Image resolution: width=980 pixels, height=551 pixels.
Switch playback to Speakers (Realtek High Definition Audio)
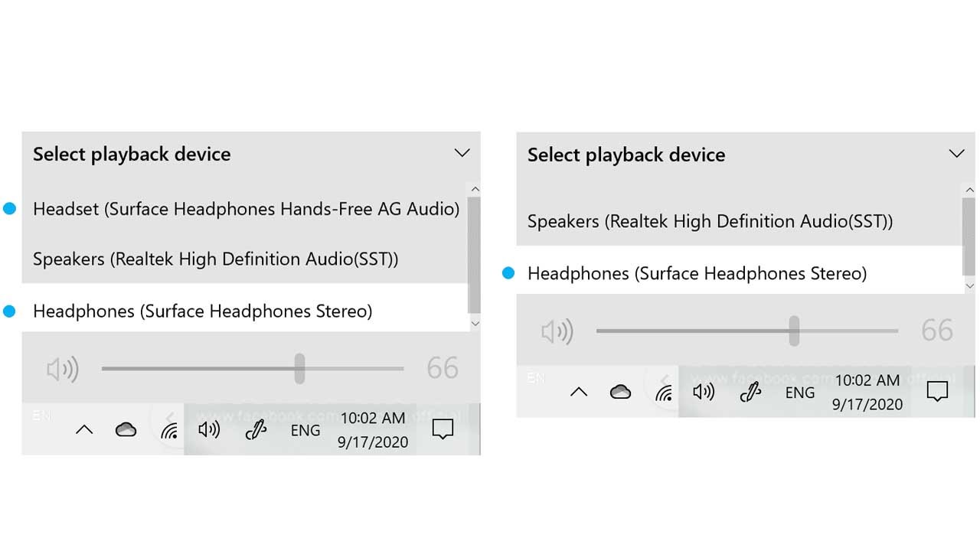[215, 259]
